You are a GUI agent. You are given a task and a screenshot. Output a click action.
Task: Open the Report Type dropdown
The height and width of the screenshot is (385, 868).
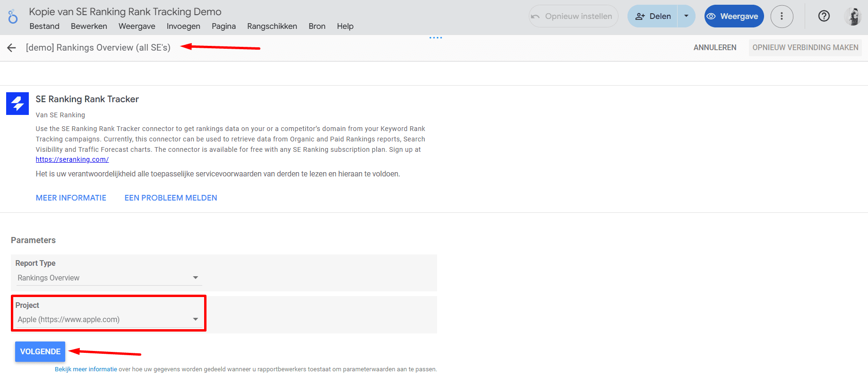tap(108, 278)
